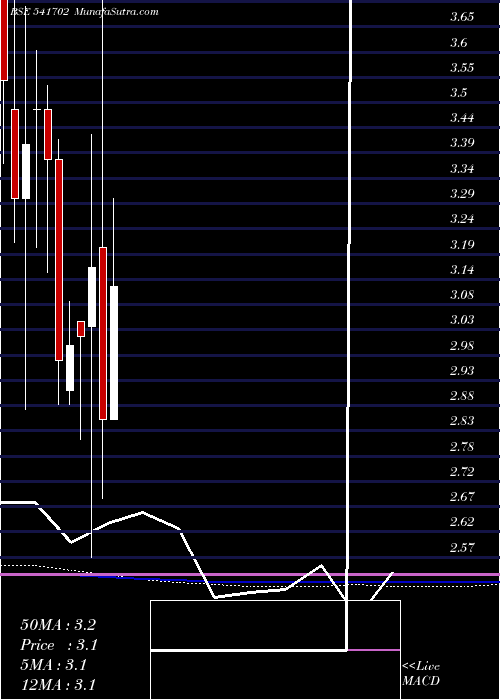The image size is (500, 700).
Task: Click the 2.83 price axis label
Action: tap(462, 421)
